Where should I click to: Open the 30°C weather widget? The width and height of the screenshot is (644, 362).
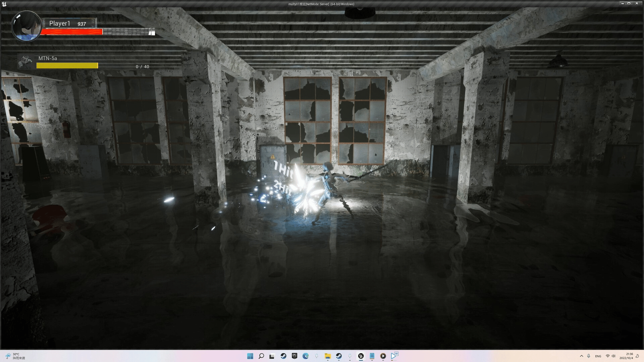(x=15, y=356)
